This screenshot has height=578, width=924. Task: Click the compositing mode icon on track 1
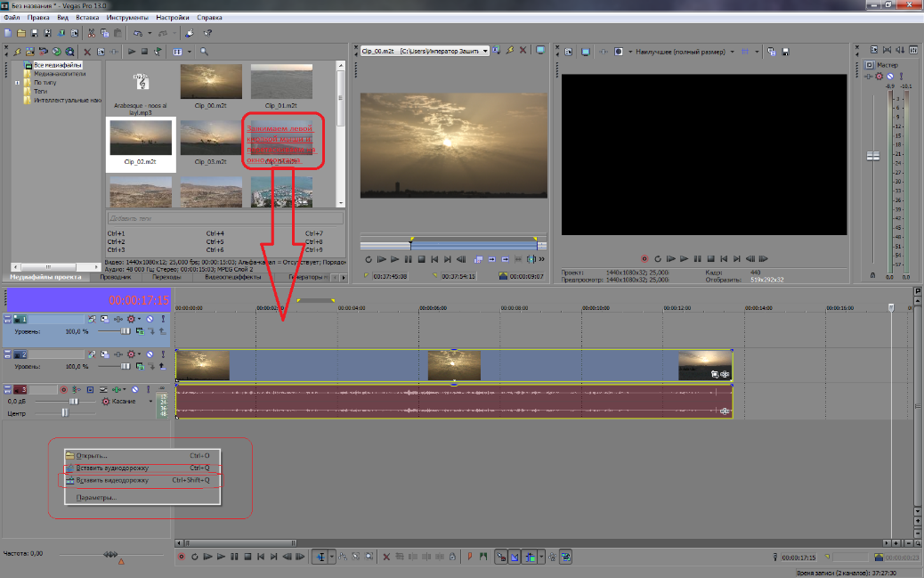tap(141, 331)
